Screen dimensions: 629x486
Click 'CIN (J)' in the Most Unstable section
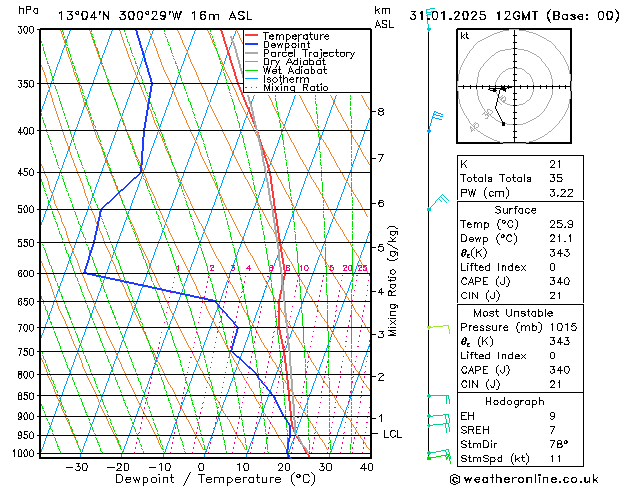480,384
